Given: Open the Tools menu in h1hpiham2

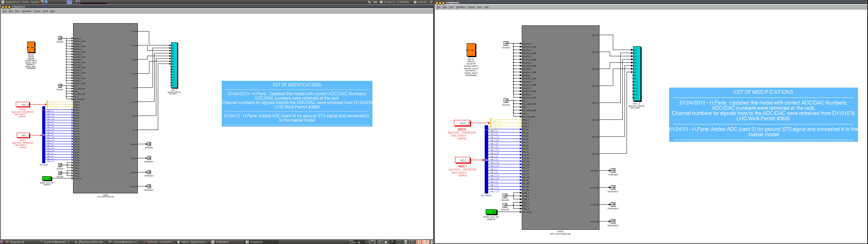Looking at the screenshot, I should 45,11.
